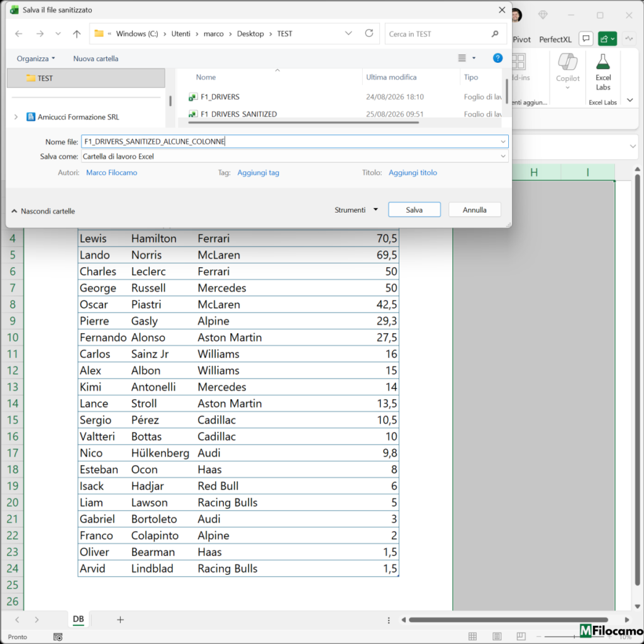Click the Excel Share button
The width and height of the screenshot is (644, 644).
pyautogui.click(x=607, y=38)
